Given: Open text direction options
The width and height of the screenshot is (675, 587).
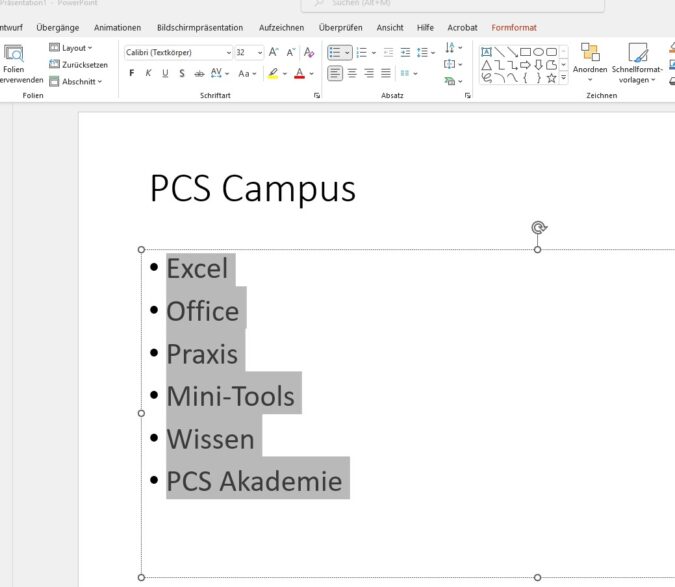Looking at the screenshot, I should pyautogui.click(x=453, y=47).
